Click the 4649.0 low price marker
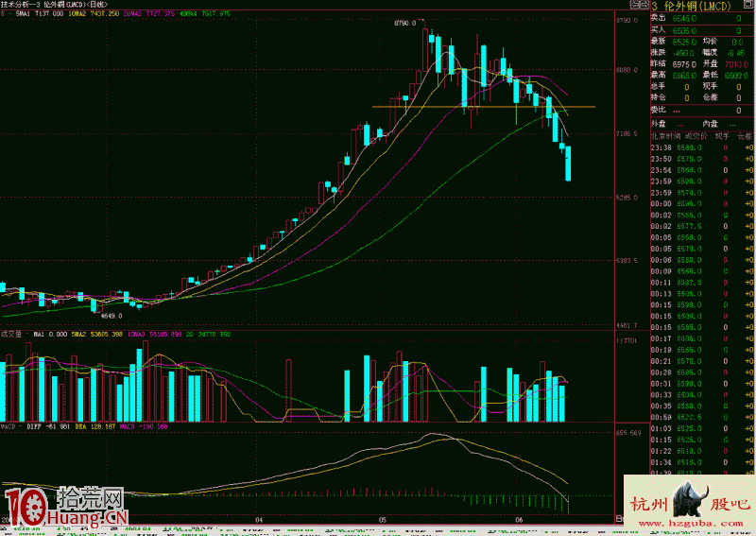This screenshot has height=536, width=756. [x=112, y=316]
